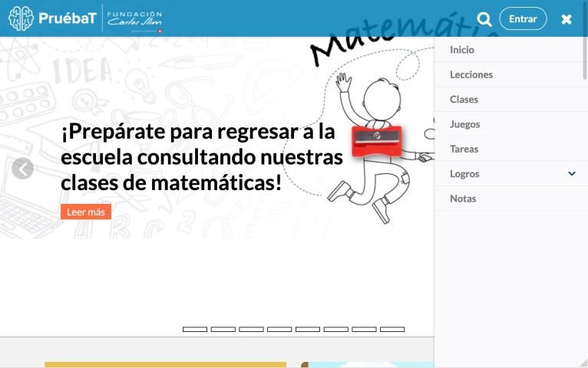
Task: Click the banner headline about clases de matemáticas
Action: [201, 156]
